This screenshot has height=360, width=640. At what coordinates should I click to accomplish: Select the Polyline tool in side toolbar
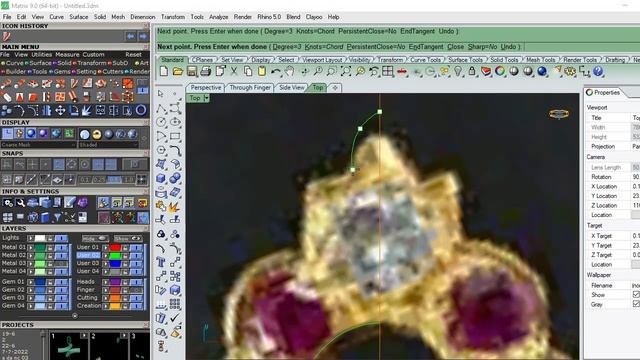[161, 108]
